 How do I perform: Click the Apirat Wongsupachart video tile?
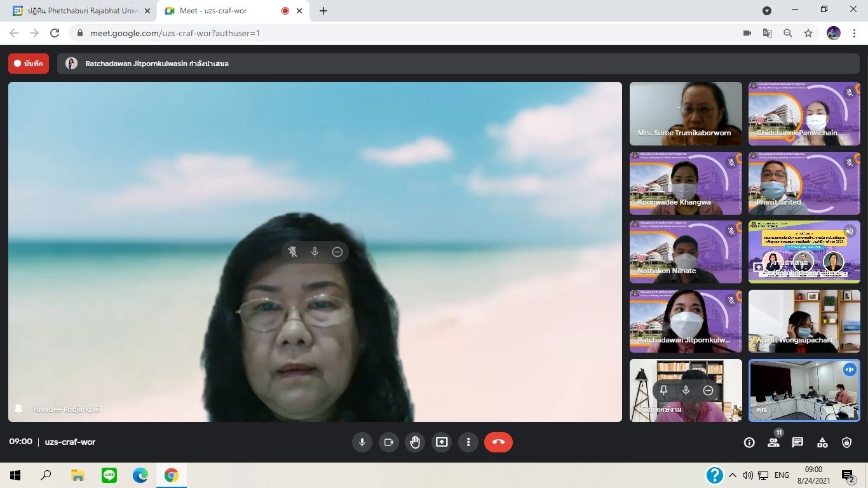[804, 321]
